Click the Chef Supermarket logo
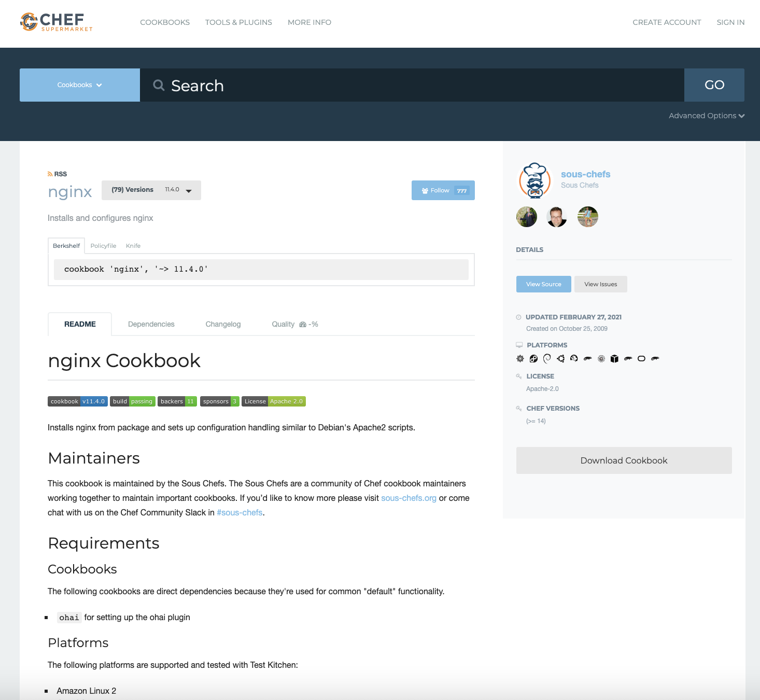Screen dimensions: 760x700 (x=57, y=22)
